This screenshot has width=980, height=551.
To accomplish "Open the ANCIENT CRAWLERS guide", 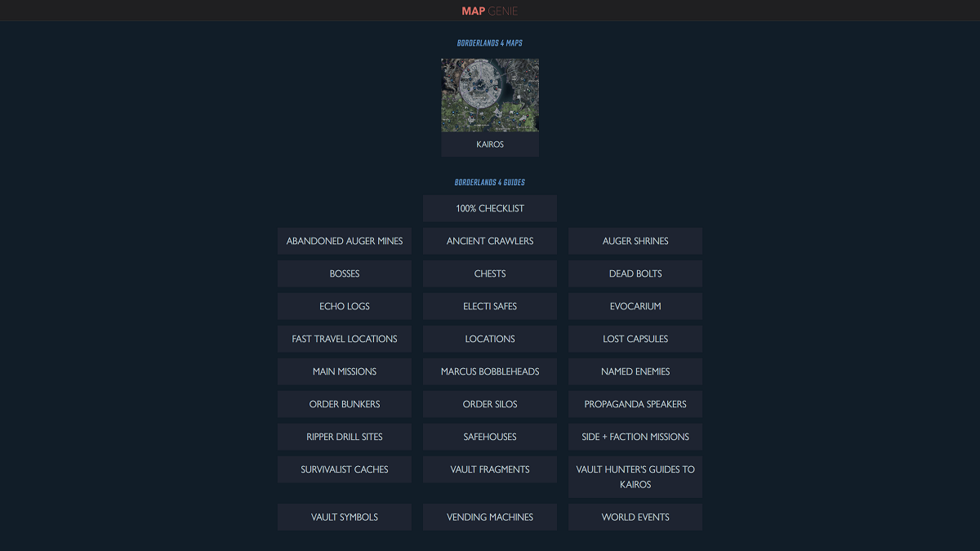I will pos(489,241).
